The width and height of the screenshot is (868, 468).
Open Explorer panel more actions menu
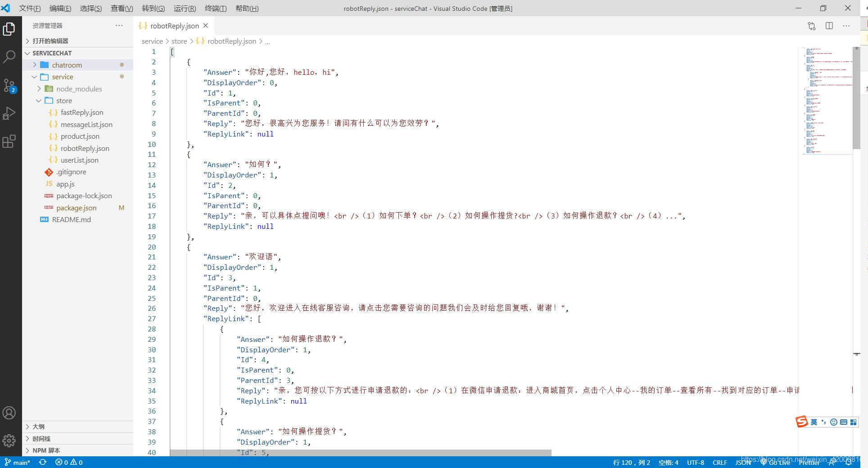click(x=119, y=26)
